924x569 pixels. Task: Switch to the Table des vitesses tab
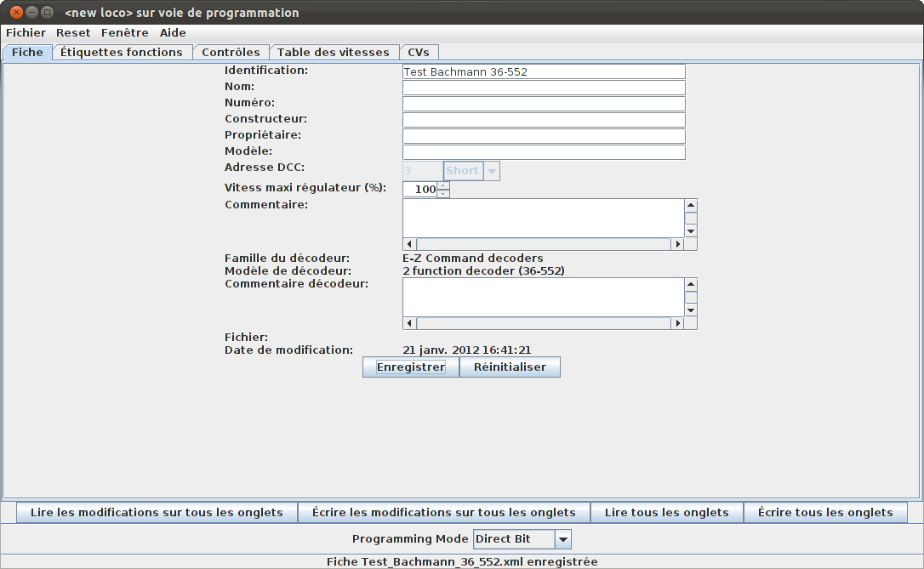coord(334,53)
